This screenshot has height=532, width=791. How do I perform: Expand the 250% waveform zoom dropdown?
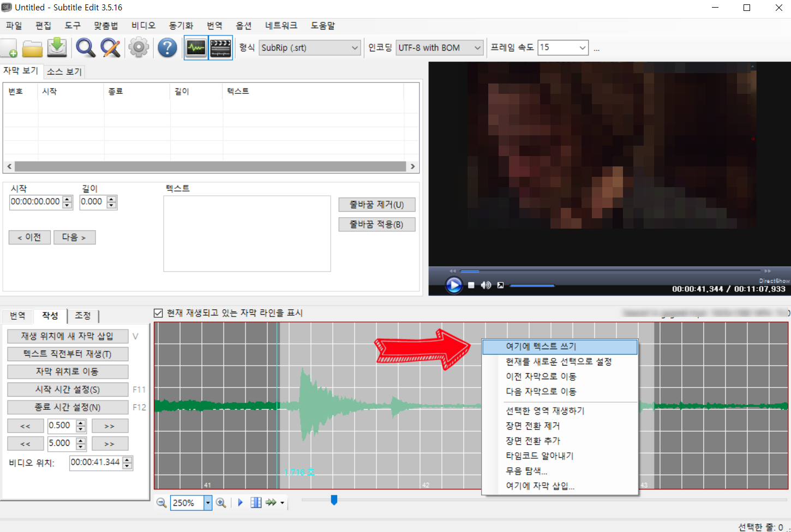(207, 503)
